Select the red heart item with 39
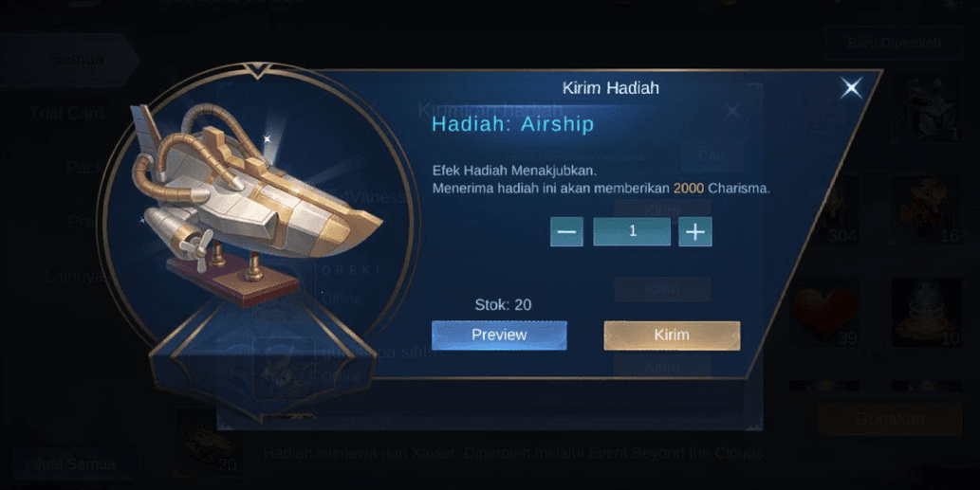 823,312
